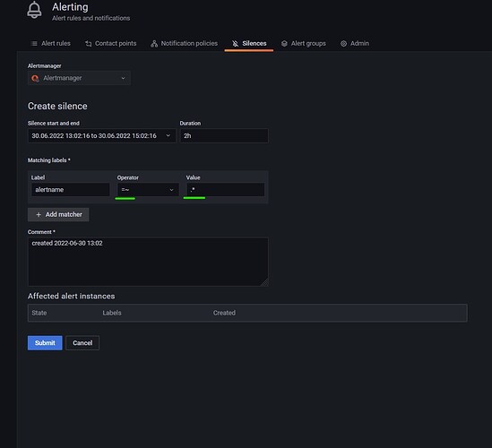The width and height of the screenshot is (492, 448).
Task: Click the Alerting bell icon
Action: coord(34,11)
